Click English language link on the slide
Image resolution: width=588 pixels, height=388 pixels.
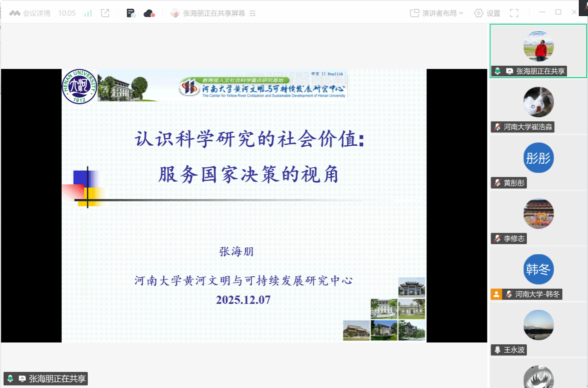[335, 74]
